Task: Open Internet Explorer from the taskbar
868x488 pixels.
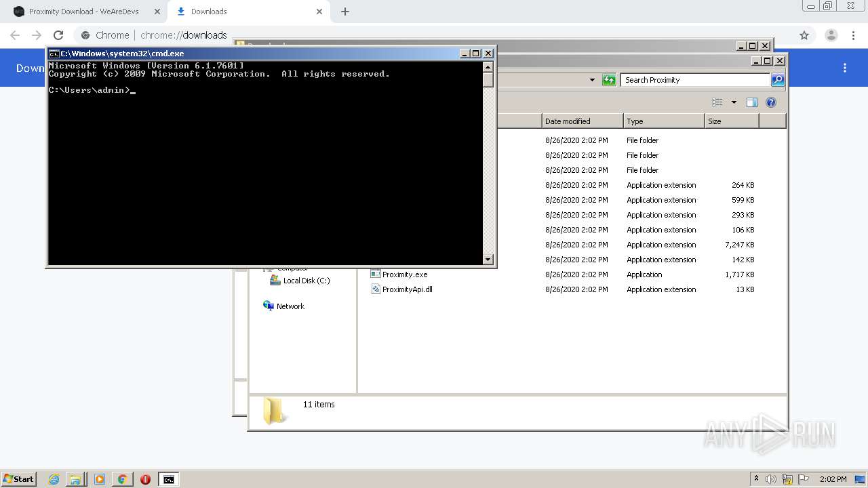Action: tap(54, 479)
